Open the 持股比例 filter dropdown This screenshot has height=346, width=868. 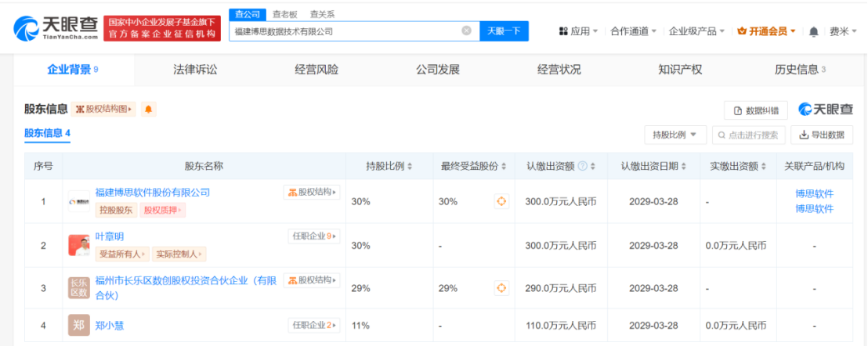click(675, 135)
